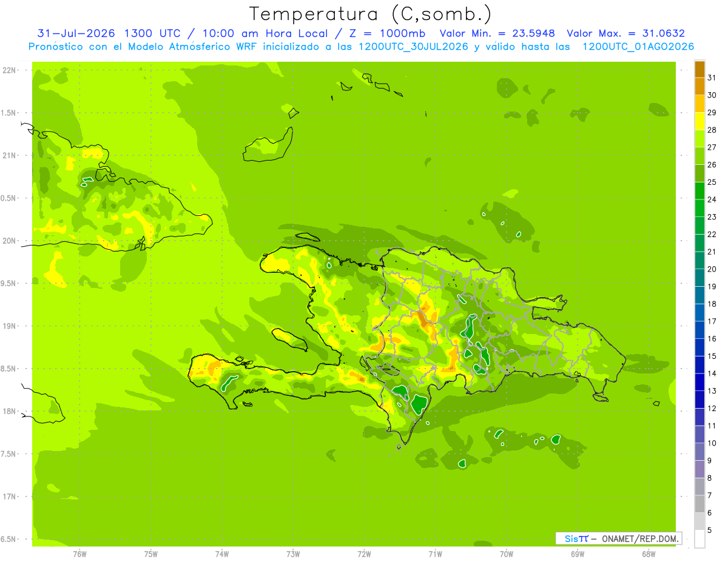Click the 22N latitude axis label
The image size is (728, 562).
pyautogui.click(x=8, y=70)
